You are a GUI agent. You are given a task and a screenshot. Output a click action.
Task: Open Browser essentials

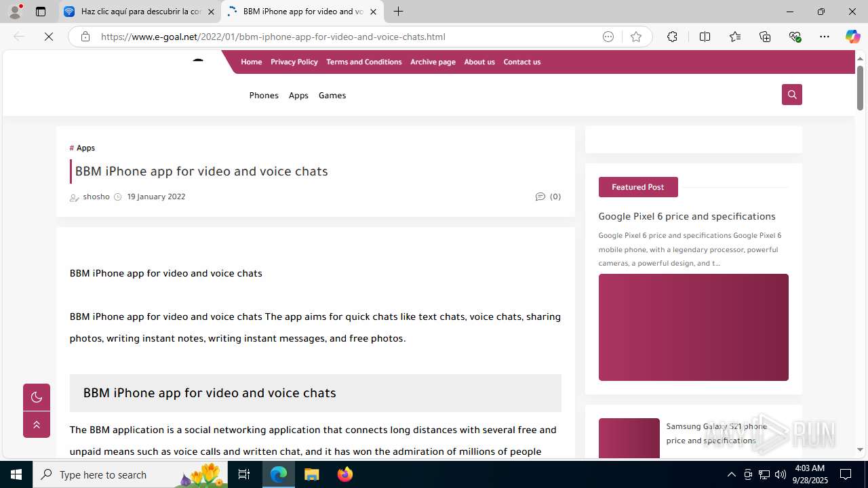click(x=795, y=37)
